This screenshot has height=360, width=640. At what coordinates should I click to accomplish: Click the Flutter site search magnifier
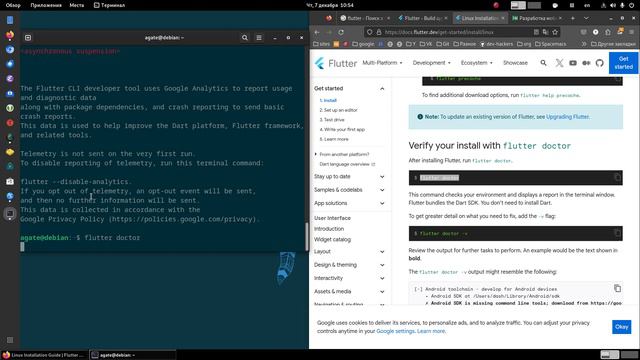543,63
